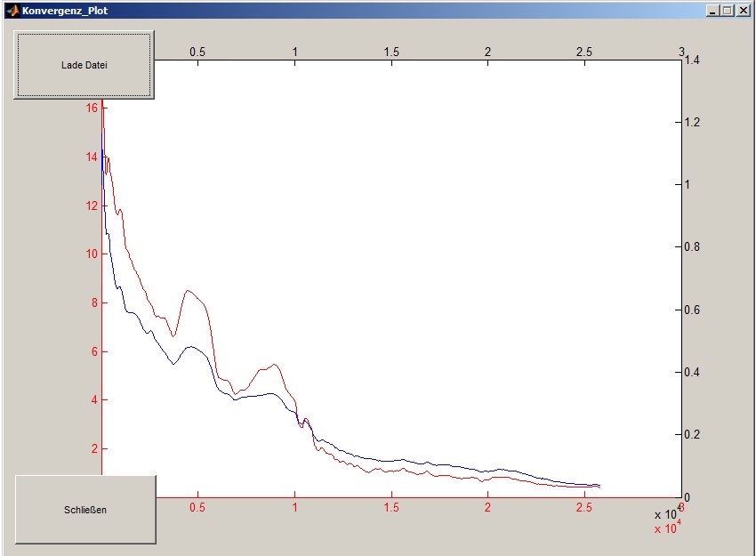
Task: Minimize the Konvergenz_Plot window
Action: pos(712,10)
